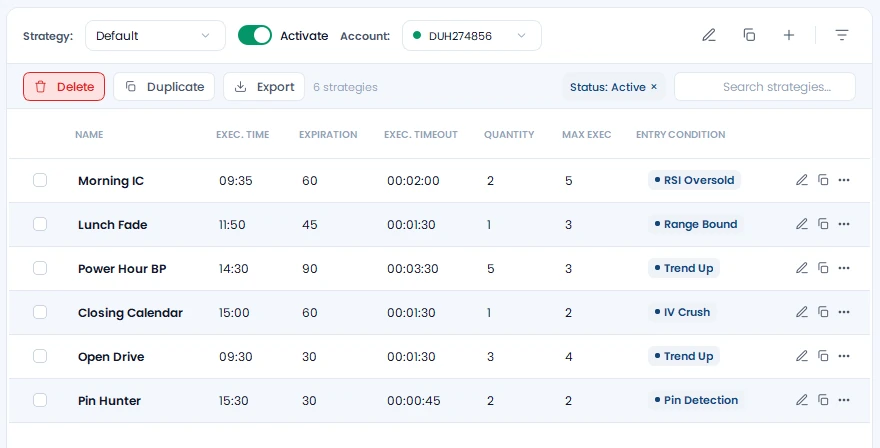The image size is (880, 448).
Task: Click the Pin Detection condition tag
Action: pyautogui.click(x=696, y=400)
